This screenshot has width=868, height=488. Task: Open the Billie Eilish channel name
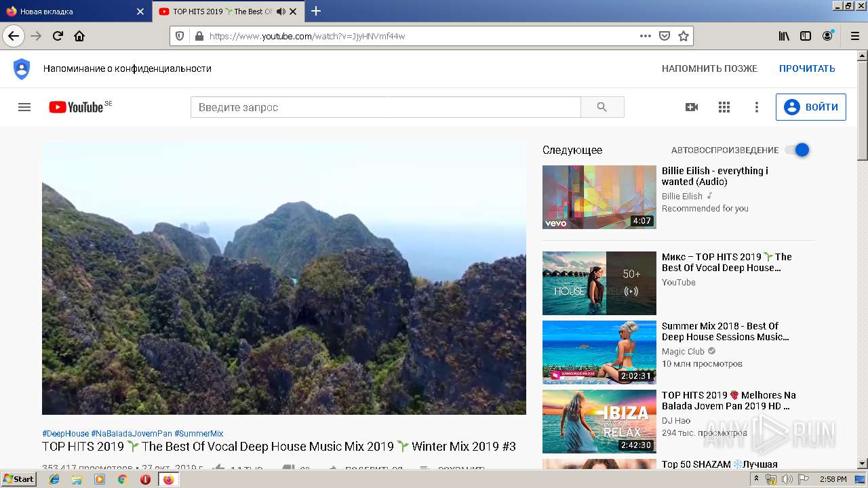pos(682,197)
